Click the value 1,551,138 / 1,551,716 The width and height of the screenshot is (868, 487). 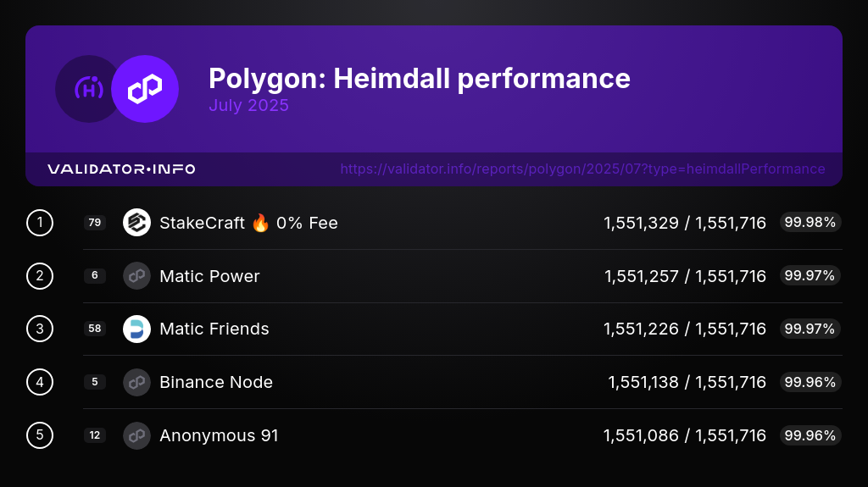pos(687,383)
